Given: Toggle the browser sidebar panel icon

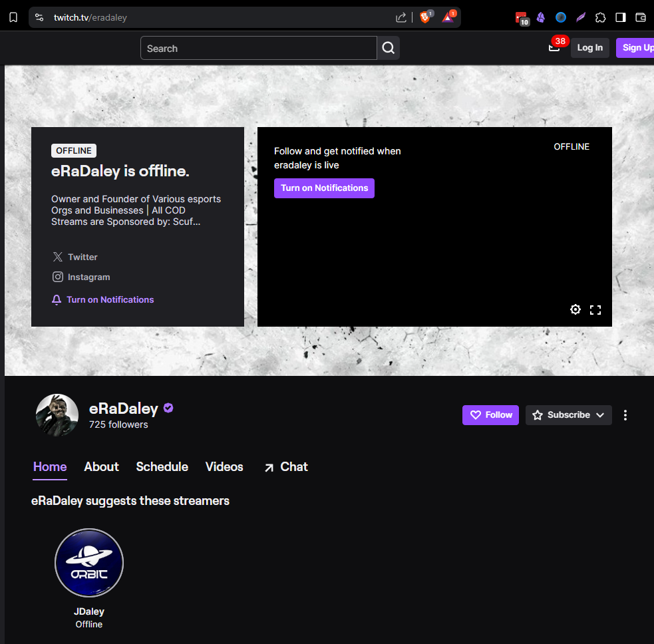Looking at the screenshot, I should [x=621, y=17].
